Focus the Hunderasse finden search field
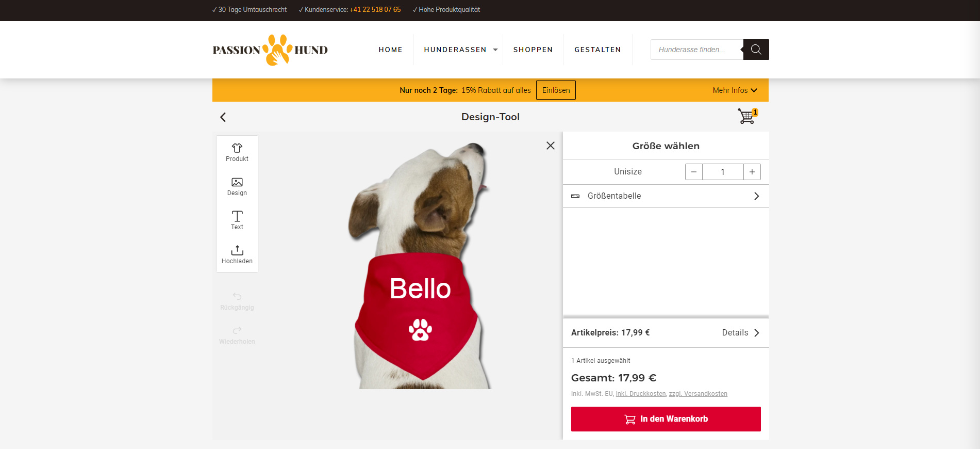The image size is (980, 449). [x=696, y=50]
